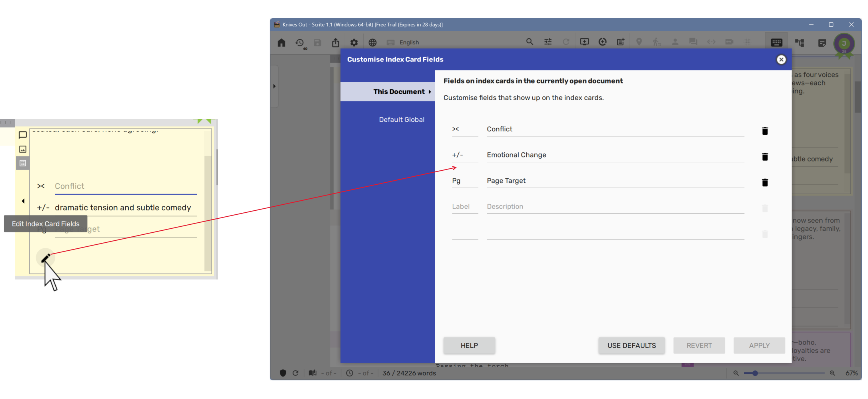Toggle the on-screen keyboard icon
The image size is (868, 399).
776,43
